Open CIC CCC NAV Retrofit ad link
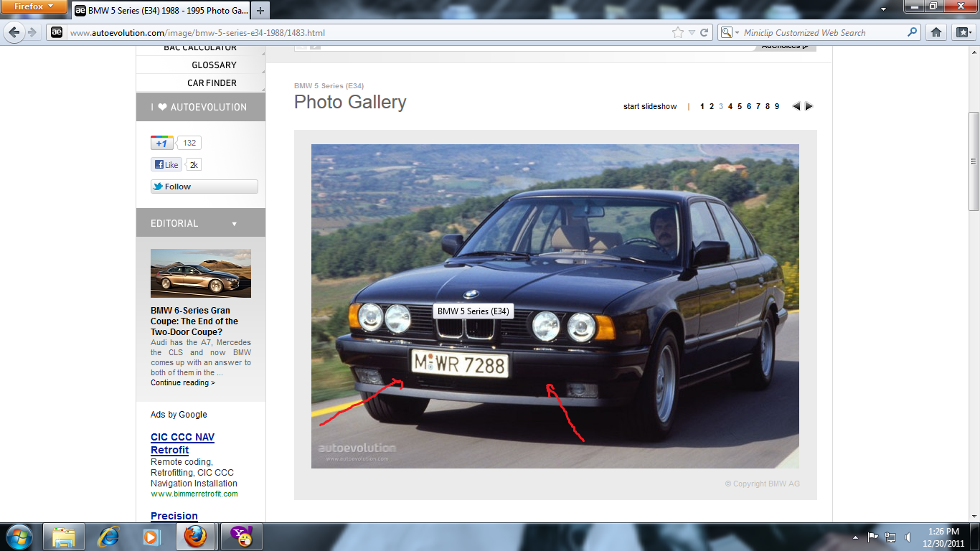 click(x=182, y=443)
